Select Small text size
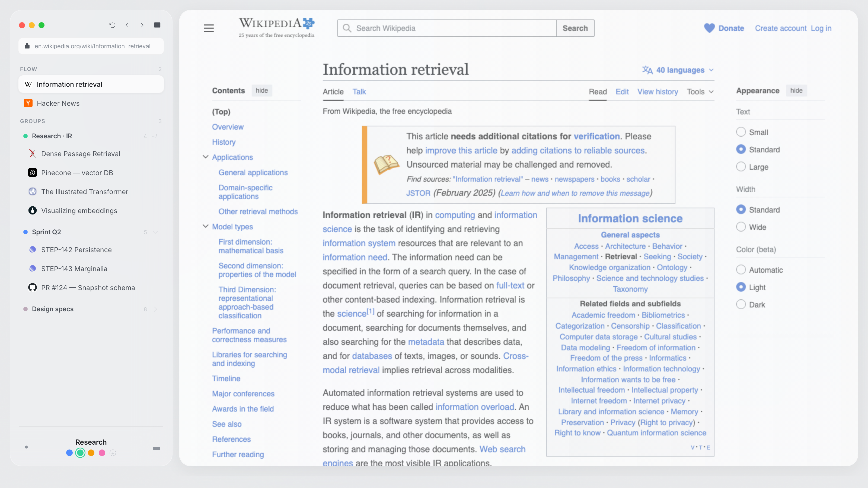868x488 pixels. (x=741, y=132)
